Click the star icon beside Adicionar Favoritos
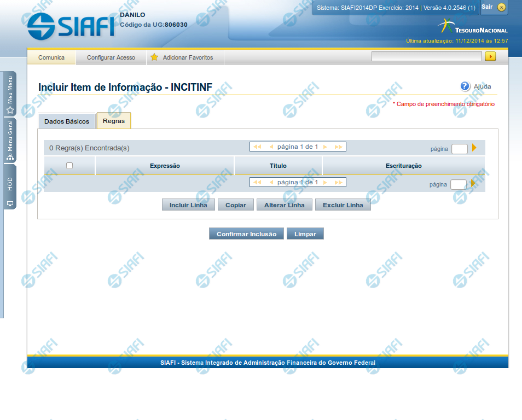This screenshot has height=420, width=522. 154,57
